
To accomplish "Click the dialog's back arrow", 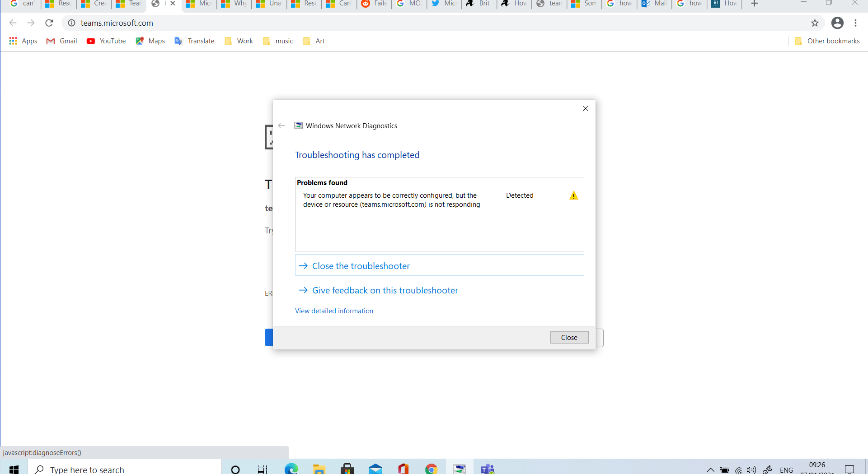I will 282,125.
